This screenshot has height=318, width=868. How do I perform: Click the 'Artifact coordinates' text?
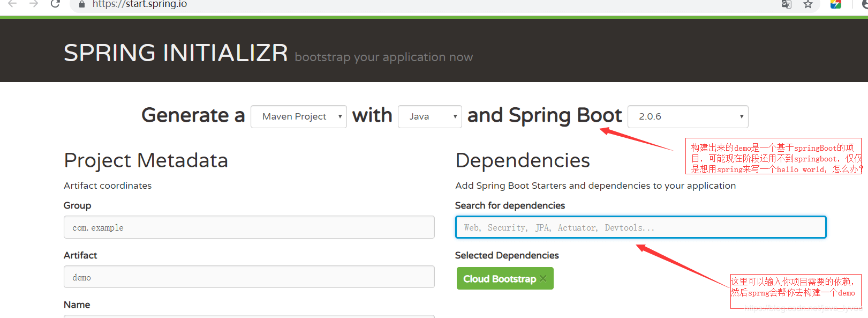click(108, 186)
